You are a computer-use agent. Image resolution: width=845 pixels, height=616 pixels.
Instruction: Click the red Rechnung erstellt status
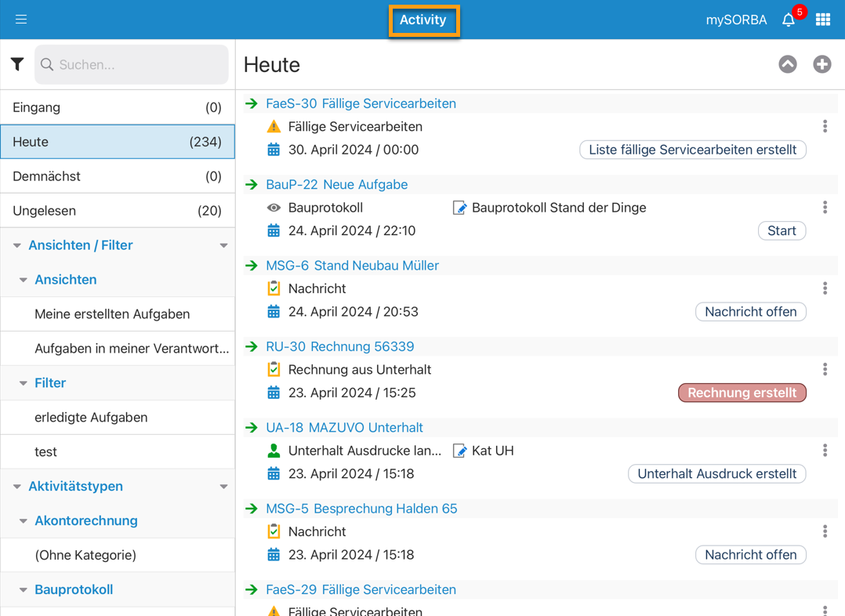pos(742,393)
